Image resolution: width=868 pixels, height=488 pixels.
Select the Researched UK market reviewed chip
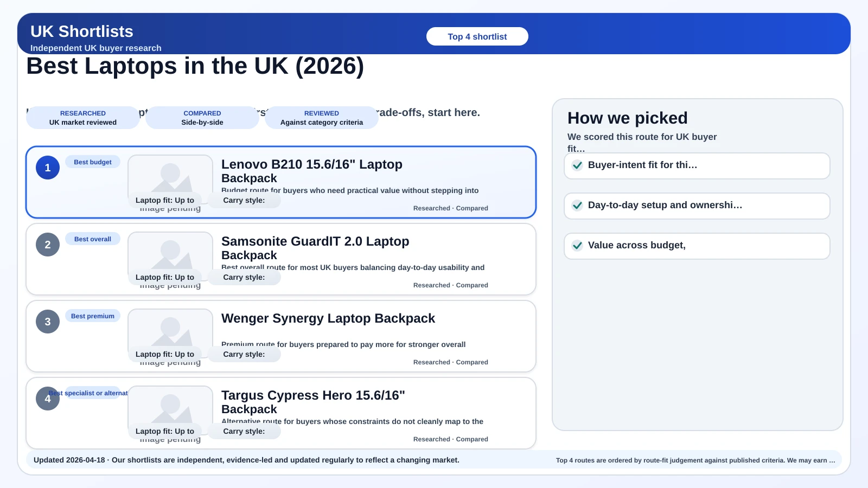point(83,118)
